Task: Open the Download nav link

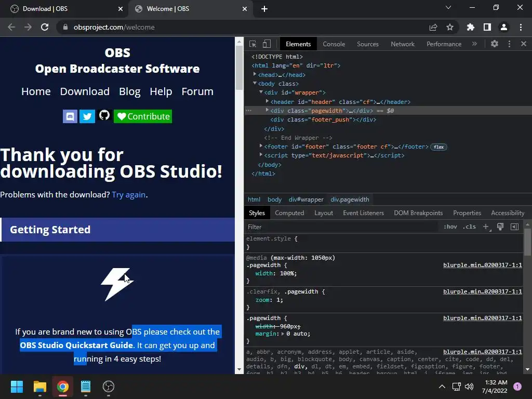Action: pos(85,91)
